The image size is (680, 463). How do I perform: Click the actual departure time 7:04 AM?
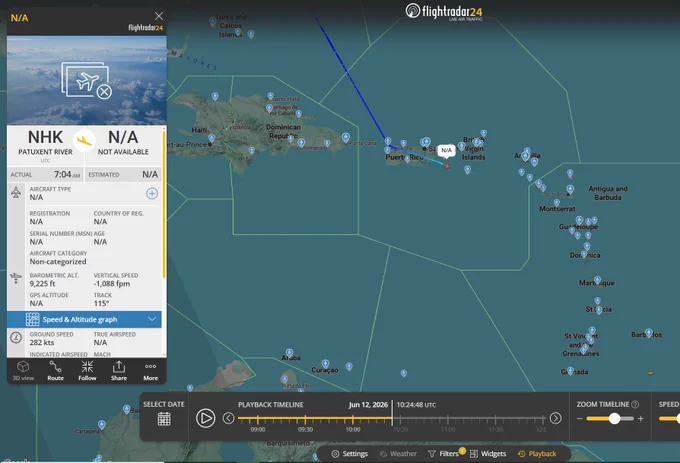click(67, 174)
